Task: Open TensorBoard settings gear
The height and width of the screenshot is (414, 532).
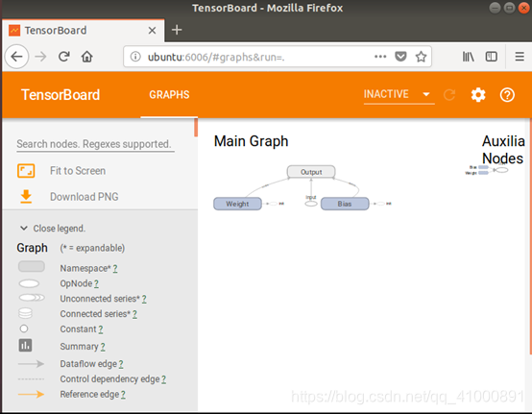Action: click(x=478, y=95)
